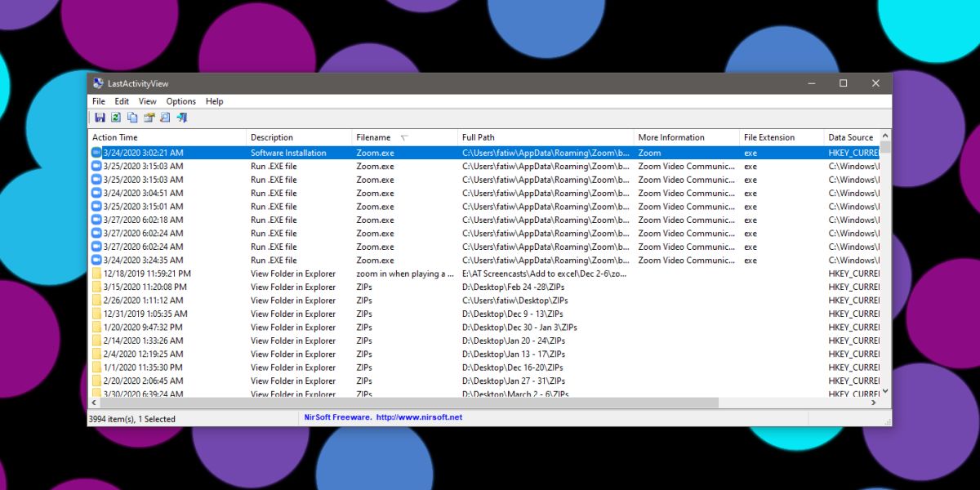Click path 'D:\Desktop\Dec 16-20\ZIPs'
980x490 pixels.
(511, 367)
